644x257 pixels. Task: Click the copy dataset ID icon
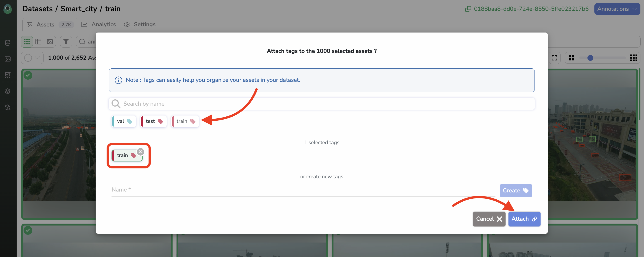468,9
